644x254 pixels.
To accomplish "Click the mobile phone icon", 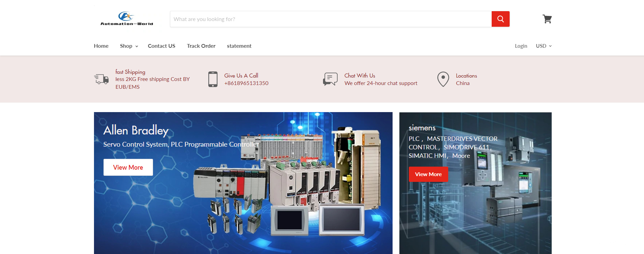I will [x=213, y=79].
